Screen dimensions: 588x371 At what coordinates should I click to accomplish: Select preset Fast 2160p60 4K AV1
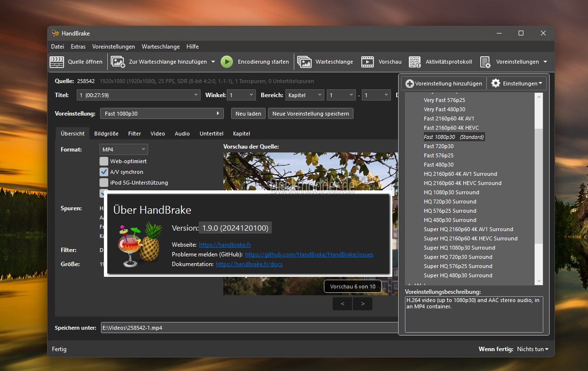pos(449,118)
